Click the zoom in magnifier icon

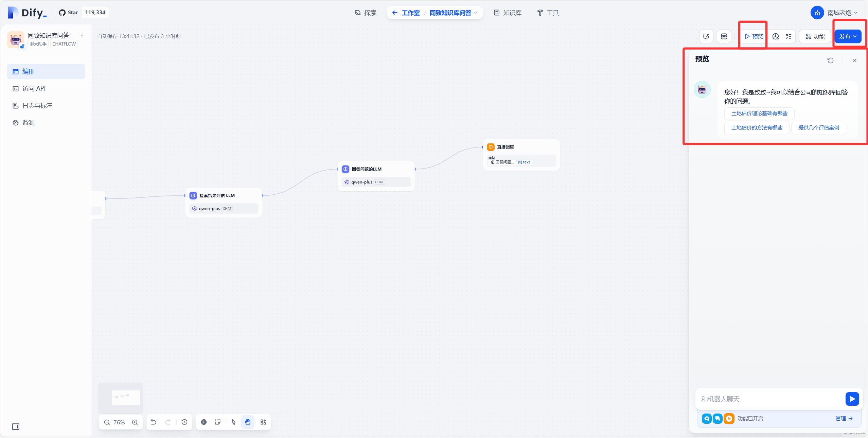[x=135, y=422]
